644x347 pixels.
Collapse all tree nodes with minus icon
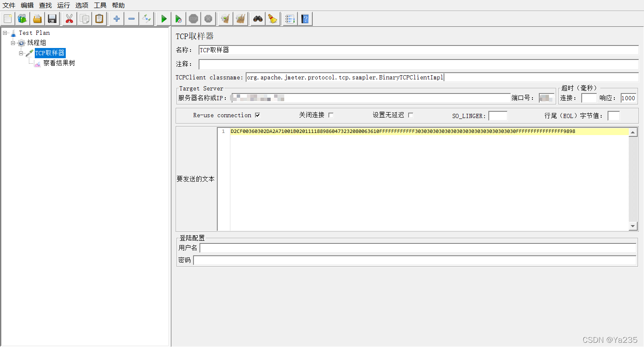point(132,19)
